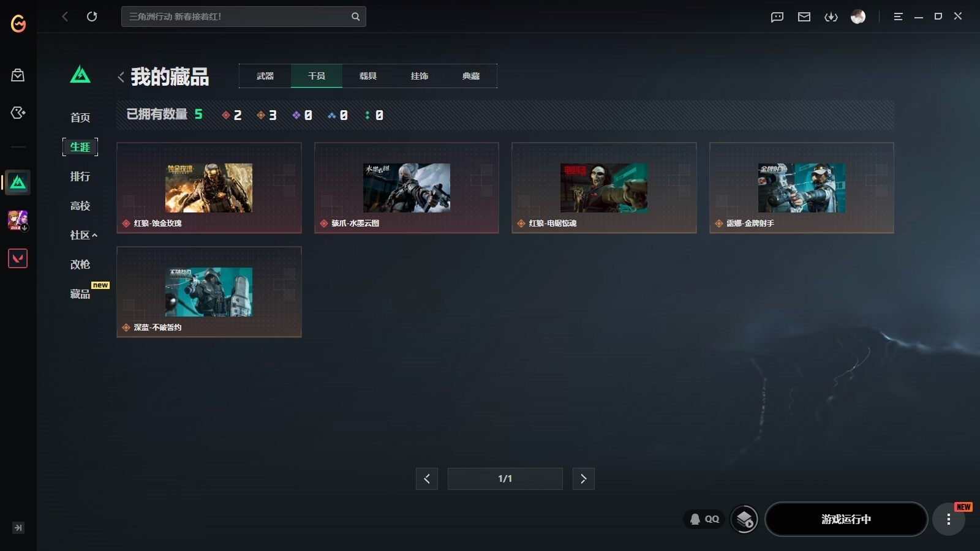980x551 pixels.
Task: Collapse the 社区 menu section
Action: 84,235
